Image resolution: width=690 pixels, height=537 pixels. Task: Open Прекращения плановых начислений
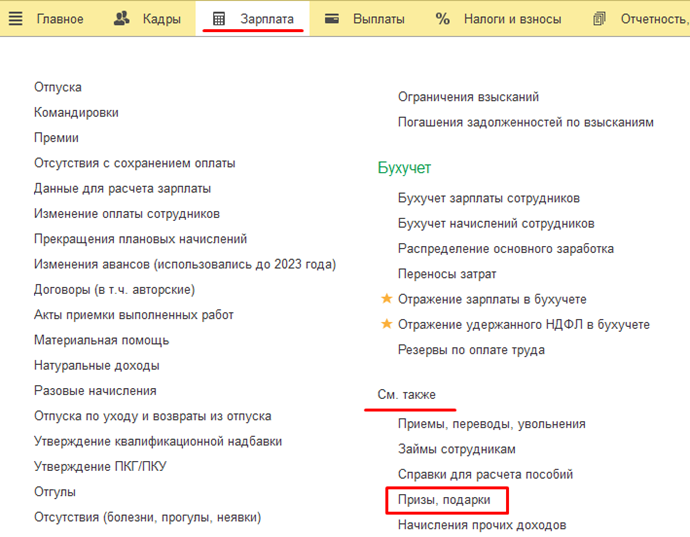point(140,239)
